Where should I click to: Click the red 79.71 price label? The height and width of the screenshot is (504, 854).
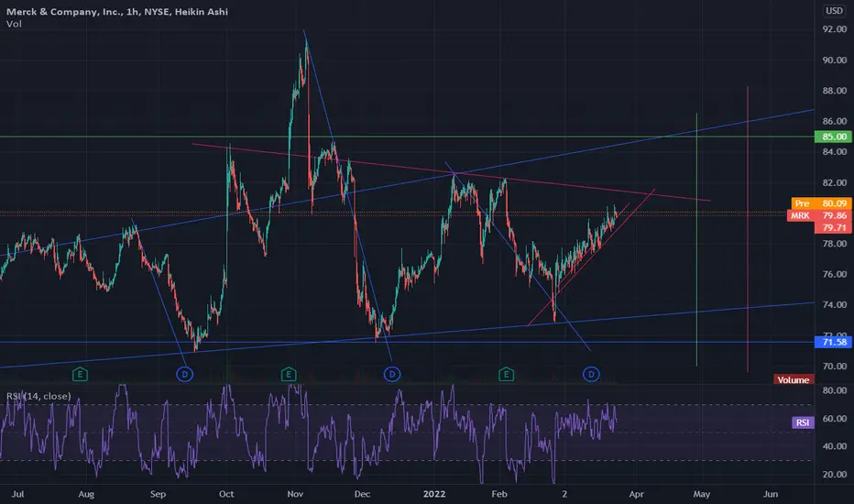(833, 228)
